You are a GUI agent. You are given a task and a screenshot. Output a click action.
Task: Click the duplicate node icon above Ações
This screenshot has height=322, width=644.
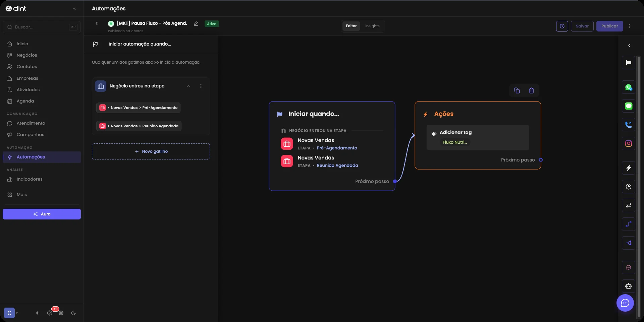517,90
